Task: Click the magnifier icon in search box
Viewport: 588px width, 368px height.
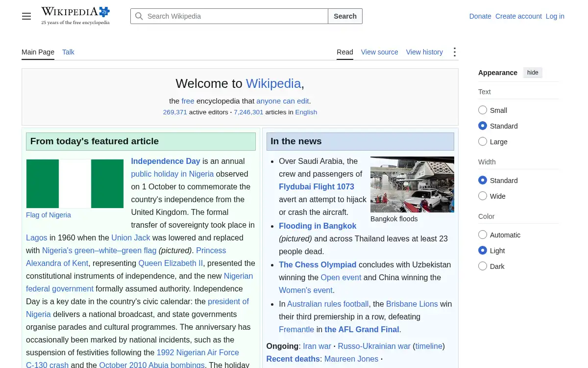Action: (139, 16)
